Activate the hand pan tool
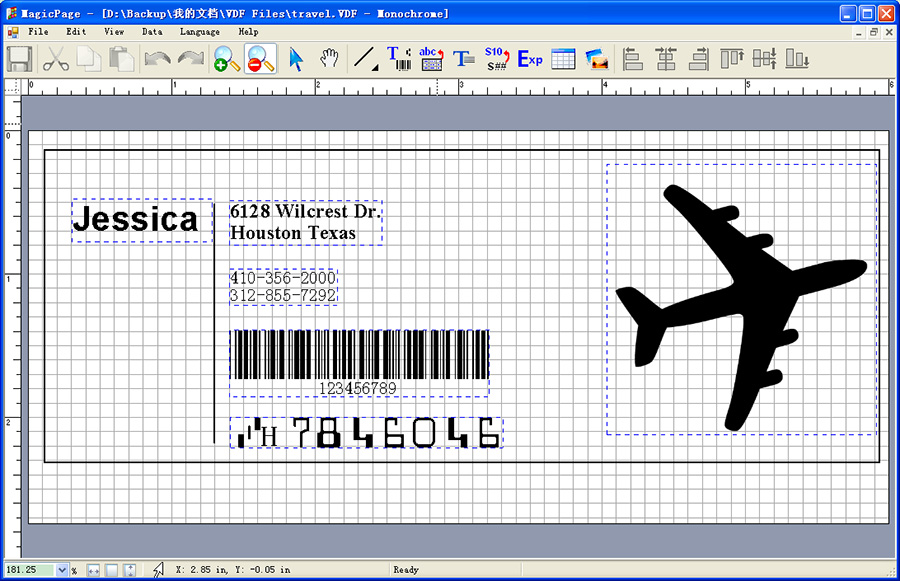Screen dimensions: 900x581 [x=329, y=59]
